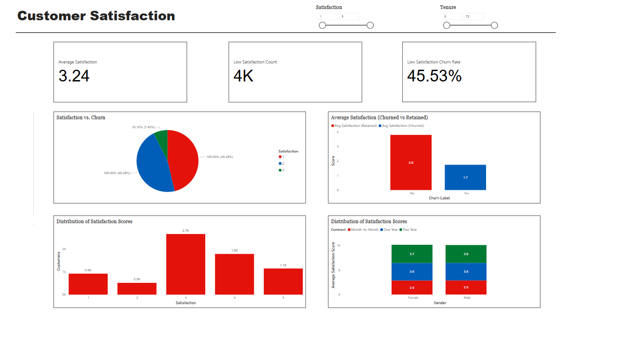Viewport: 631px width, 364px height.
Task: Select the Tenure slider's lower handle
Action: tap(446, 25)
